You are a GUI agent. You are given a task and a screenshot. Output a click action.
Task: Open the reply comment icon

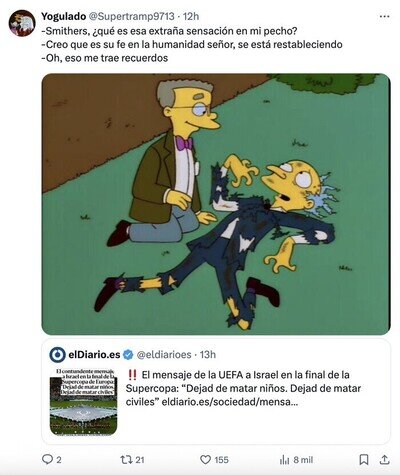[x=47, y=459]
